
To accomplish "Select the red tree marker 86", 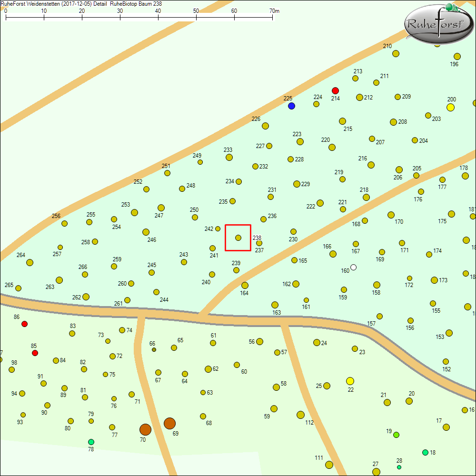I will (25, 324).
